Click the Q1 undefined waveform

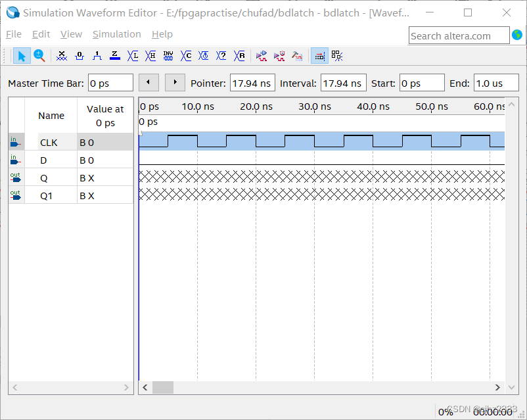pyautogui.click(x=321, y=195)
